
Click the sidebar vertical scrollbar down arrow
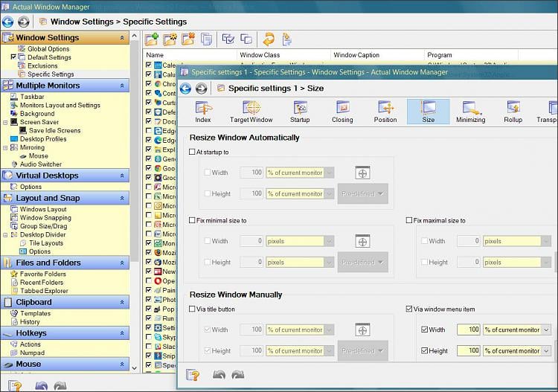click(134, 368)
